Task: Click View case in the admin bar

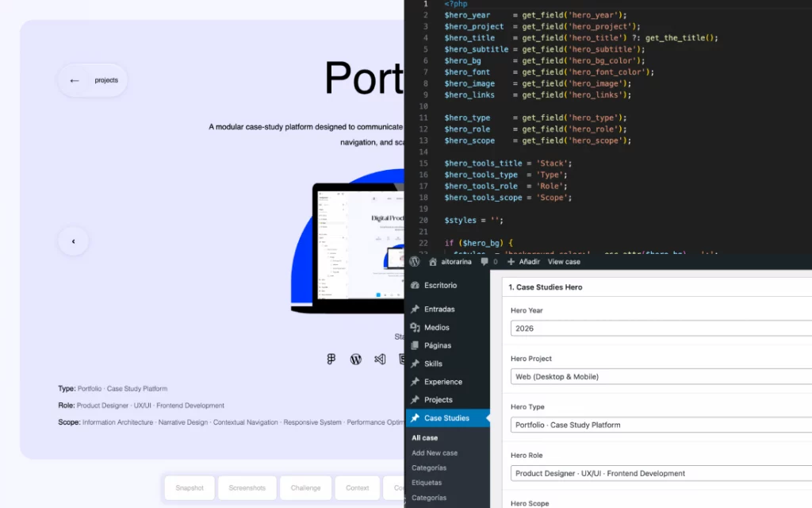Action: pos(564,262)
